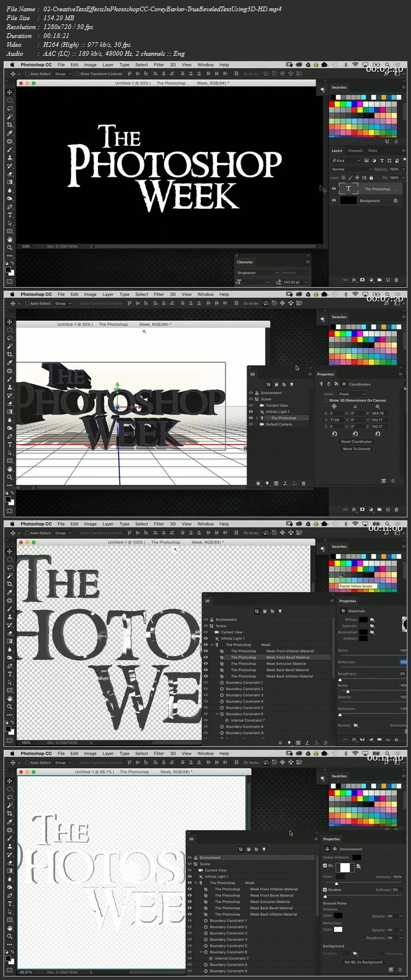This screenshot has height=980, width=411.
Task: Select the Character panel tab
Action: (x=245, y=262)
